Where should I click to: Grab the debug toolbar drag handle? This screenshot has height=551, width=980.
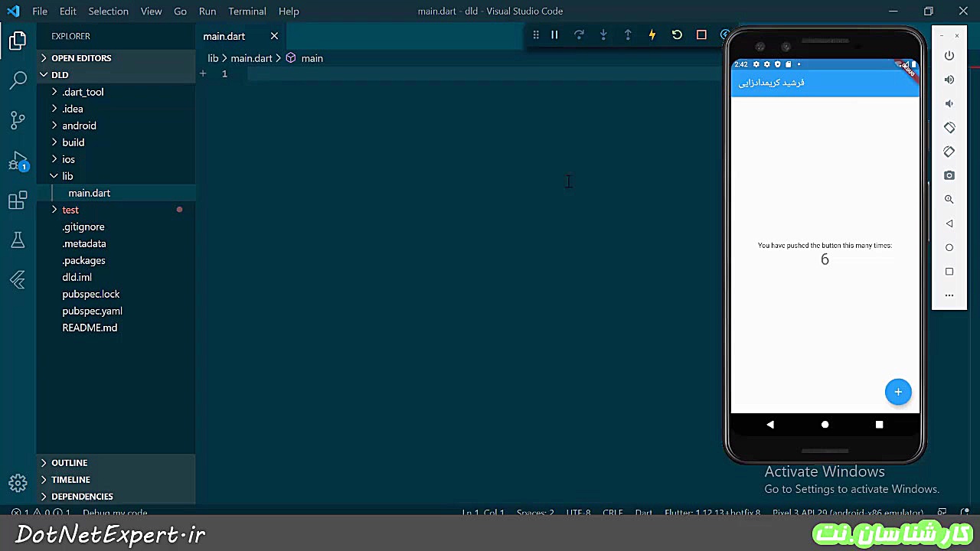point(536,34)
